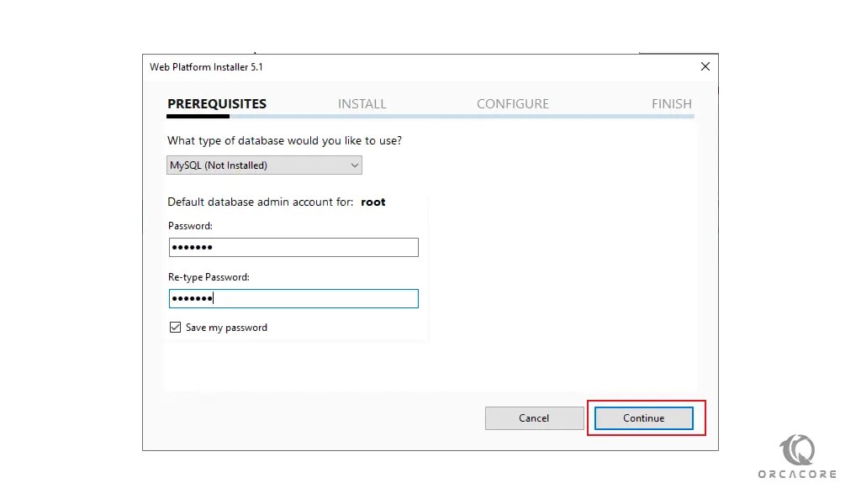This screenshot has height=504, width=861.
Task: Return to the PREREQUISITES tab
Action: [217, 103]
